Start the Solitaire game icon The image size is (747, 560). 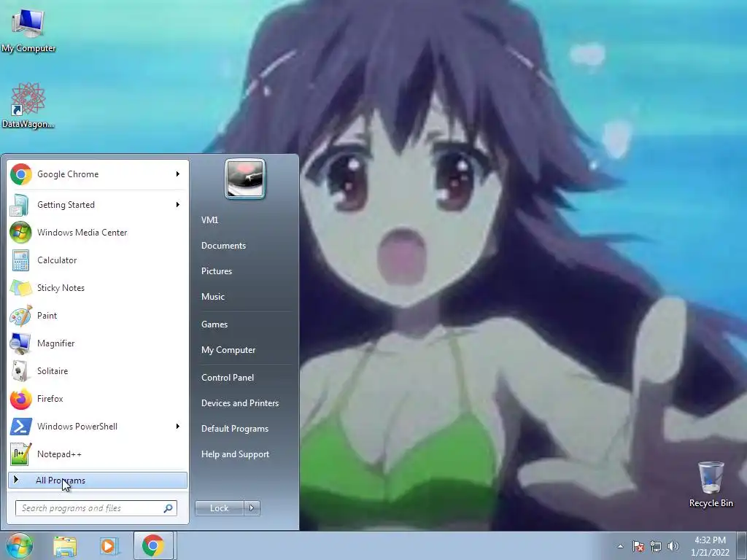click(x=20, y=371)
